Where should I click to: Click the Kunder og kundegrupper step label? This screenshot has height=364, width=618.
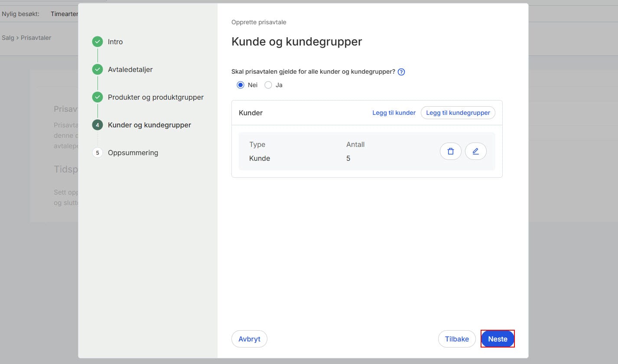[x=149, y=125]
